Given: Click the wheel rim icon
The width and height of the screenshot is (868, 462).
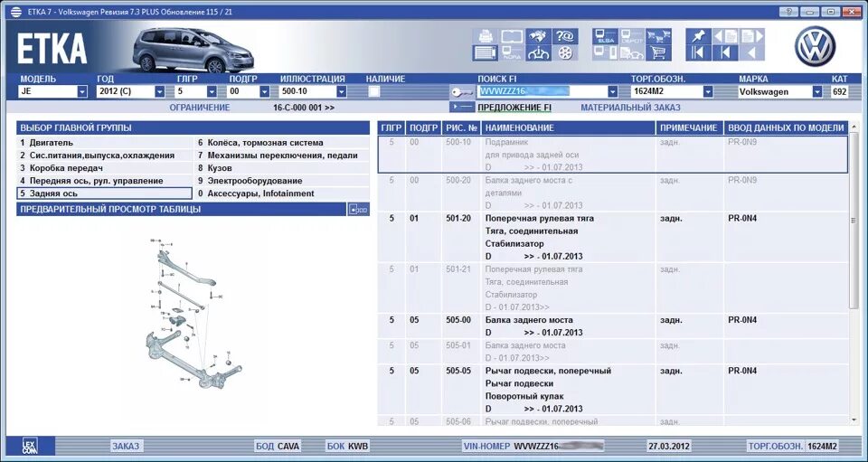Looking at the screenshot, I should [565, 53].
